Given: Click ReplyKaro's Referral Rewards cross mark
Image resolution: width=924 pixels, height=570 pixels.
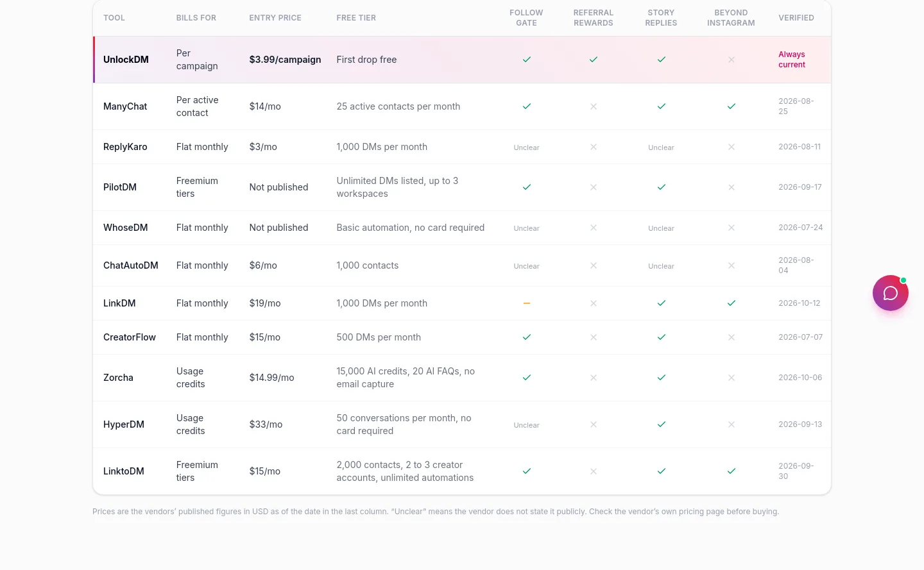Looking at the screenshot, I should [x=594, y=147].
